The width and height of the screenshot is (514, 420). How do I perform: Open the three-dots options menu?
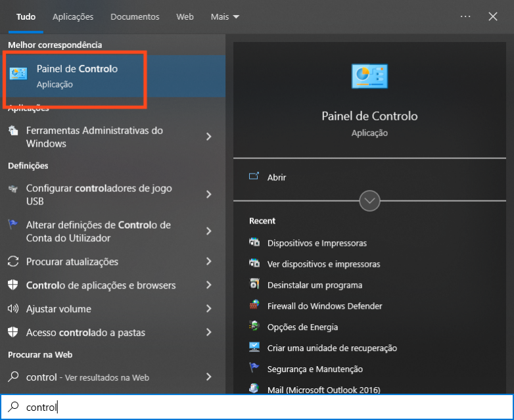(465, 16)
